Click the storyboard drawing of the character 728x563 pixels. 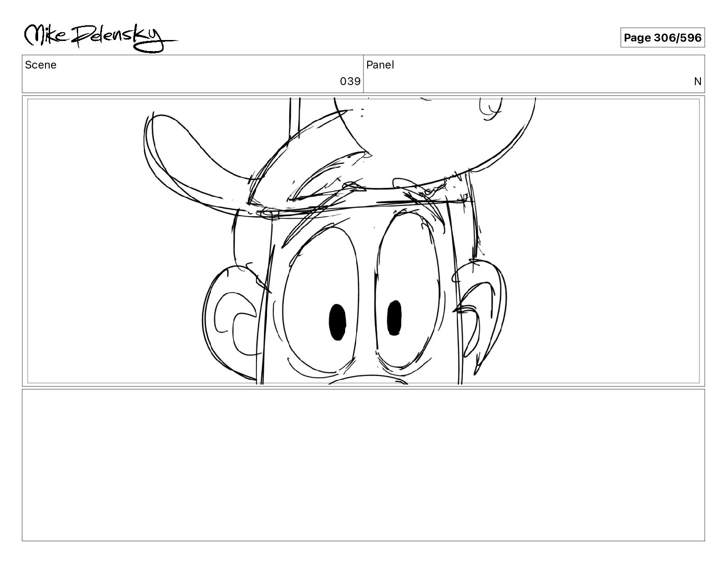(x=364, y=241)
